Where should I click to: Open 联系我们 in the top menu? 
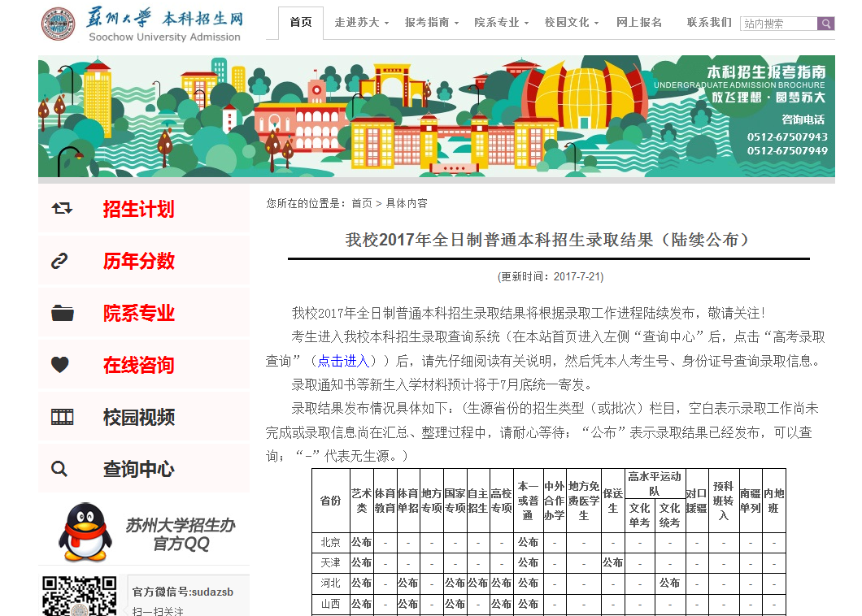pos(709,23)
